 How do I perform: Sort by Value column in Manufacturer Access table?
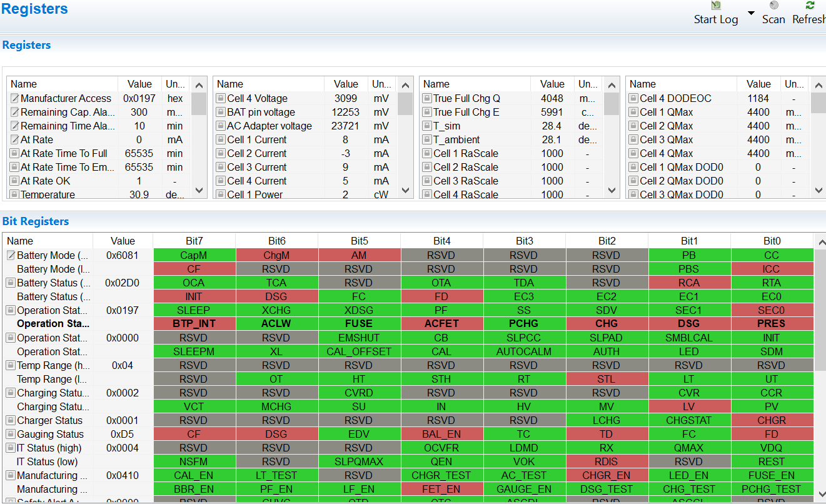pyautogui.click(x=139, y=84)
